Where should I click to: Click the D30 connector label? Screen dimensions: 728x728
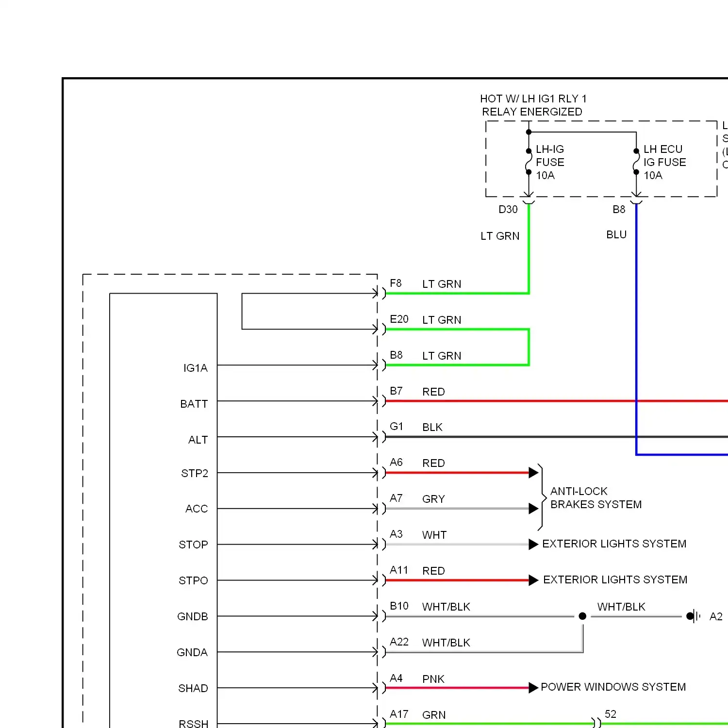click(x=508, y=209)
